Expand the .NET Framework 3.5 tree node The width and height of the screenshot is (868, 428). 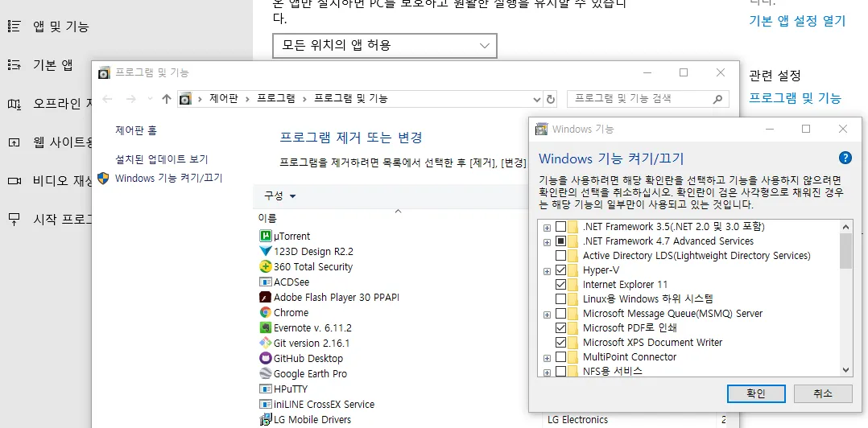tap(547, 227)
